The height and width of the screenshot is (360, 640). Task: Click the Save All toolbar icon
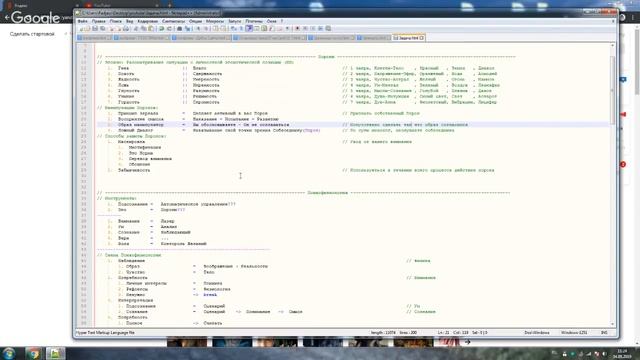102,29
